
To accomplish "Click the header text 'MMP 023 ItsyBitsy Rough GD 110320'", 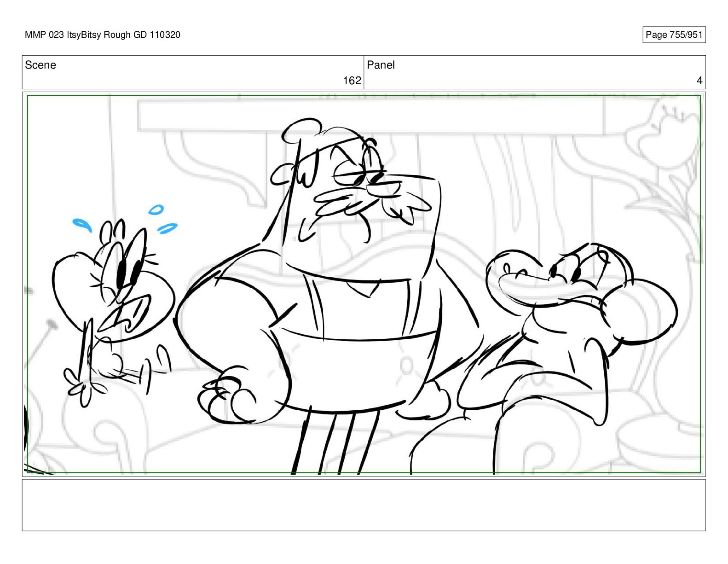I will pyautogui.click(x=103, y=35).
